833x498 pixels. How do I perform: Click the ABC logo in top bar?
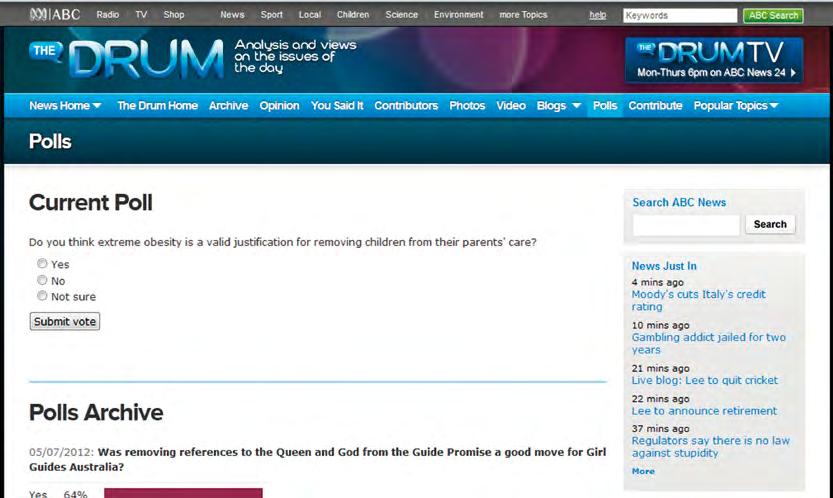(x=55, y=14)
